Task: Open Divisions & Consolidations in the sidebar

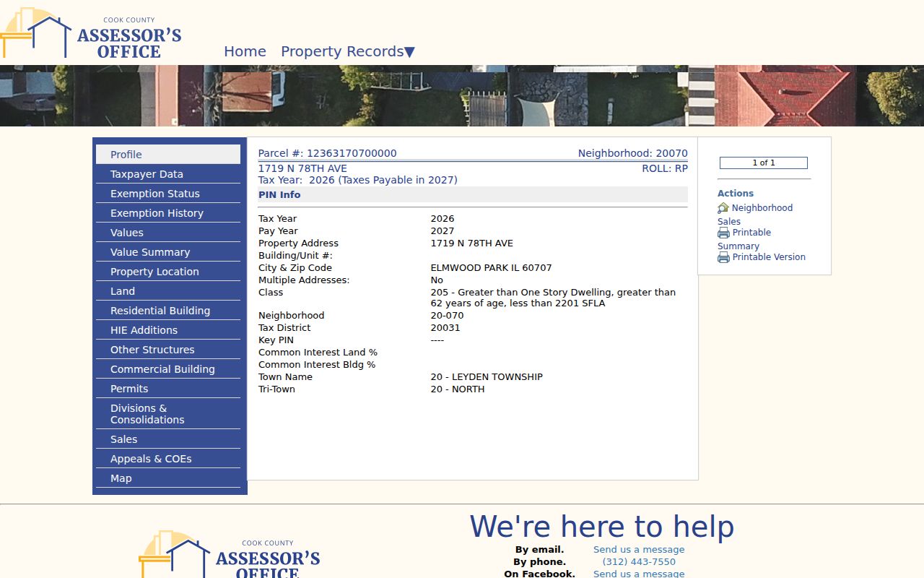Action: pos(168,414)
